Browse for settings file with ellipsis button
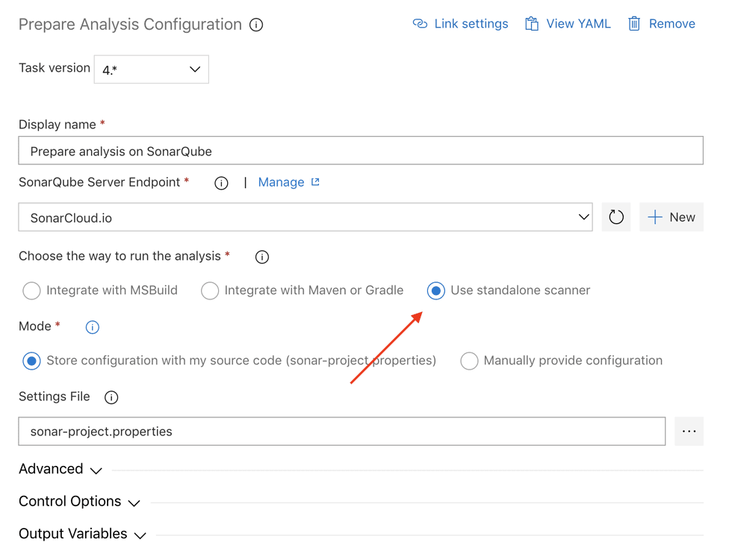The height and width of the screenshot is (560, 738). coord(689,431)
